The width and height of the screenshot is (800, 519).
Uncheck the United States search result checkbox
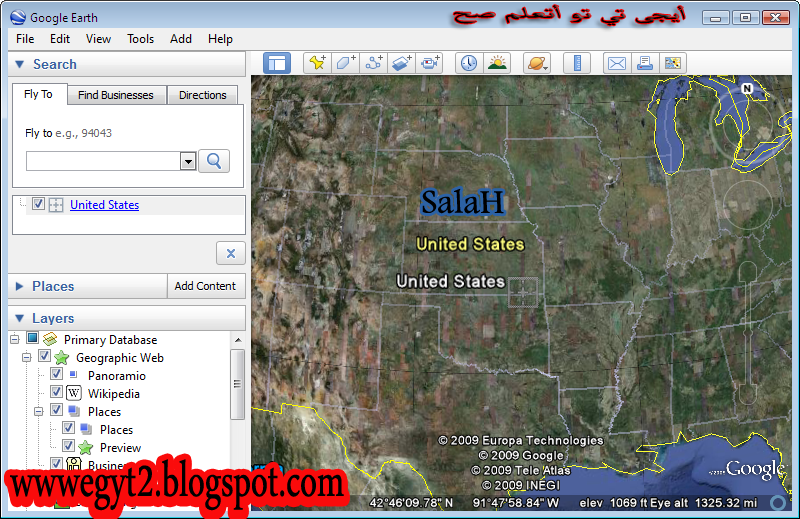point(38,204)
